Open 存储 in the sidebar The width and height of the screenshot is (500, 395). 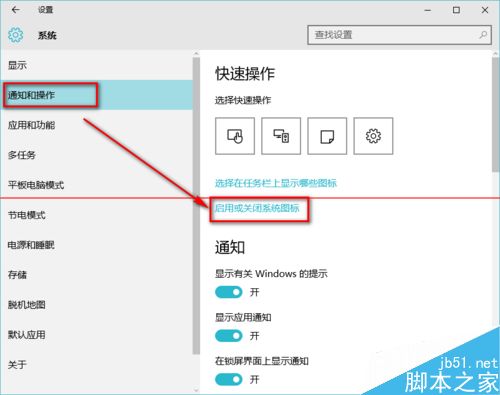(x=96, y=275)
